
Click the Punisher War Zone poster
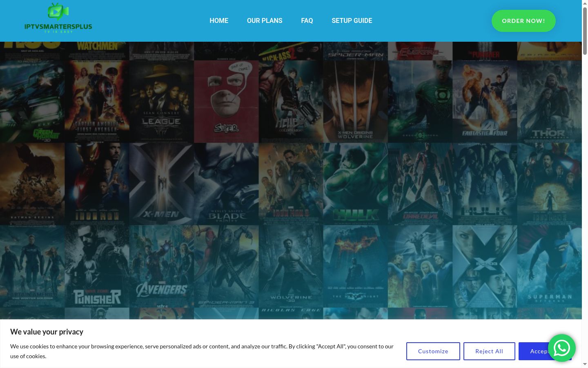click(x=97, y=266)
